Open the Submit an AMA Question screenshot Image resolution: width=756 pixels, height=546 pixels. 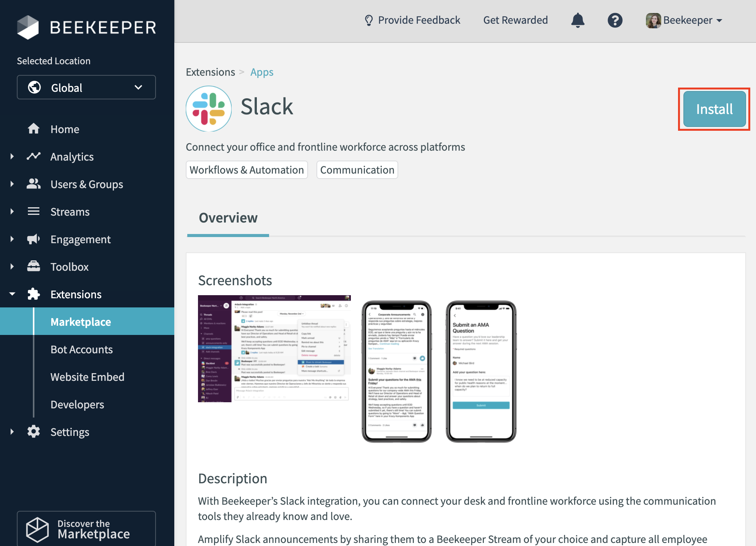point(481,371)
